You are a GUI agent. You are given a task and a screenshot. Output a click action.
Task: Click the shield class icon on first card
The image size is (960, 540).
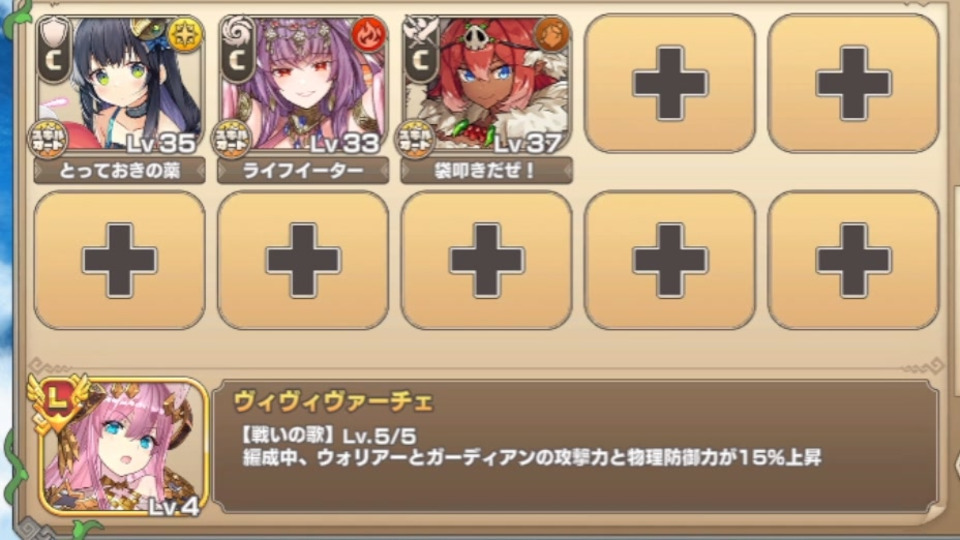54,50
